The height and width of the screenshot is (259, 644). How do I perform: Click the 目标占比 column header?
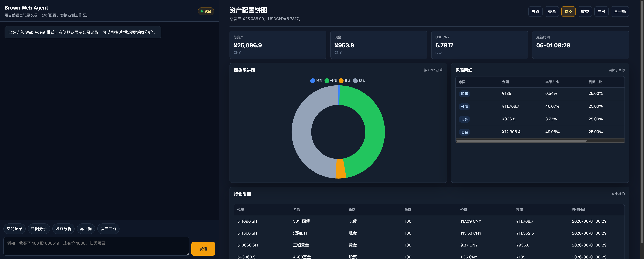(595, 82)
